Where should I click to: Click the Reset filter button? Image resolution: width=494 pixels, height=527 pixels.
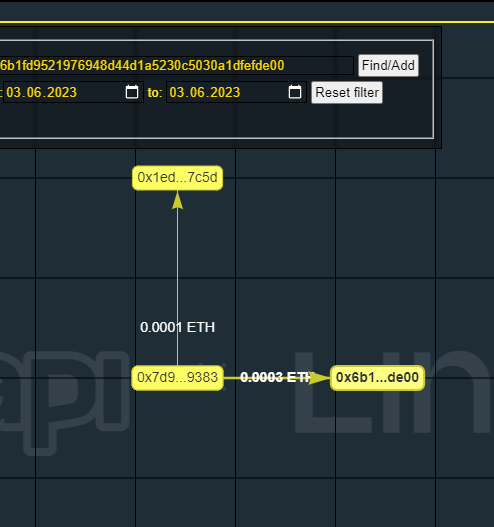347,92
